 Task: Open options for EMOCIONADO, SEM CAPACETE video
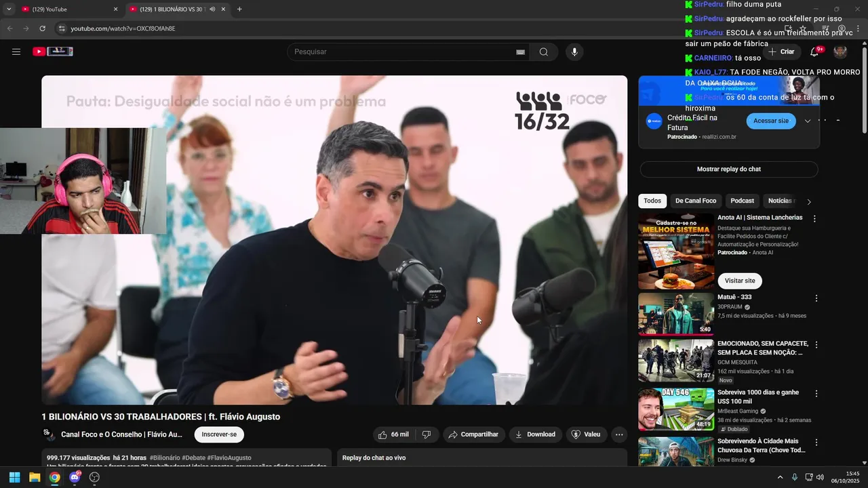point(816,345)
